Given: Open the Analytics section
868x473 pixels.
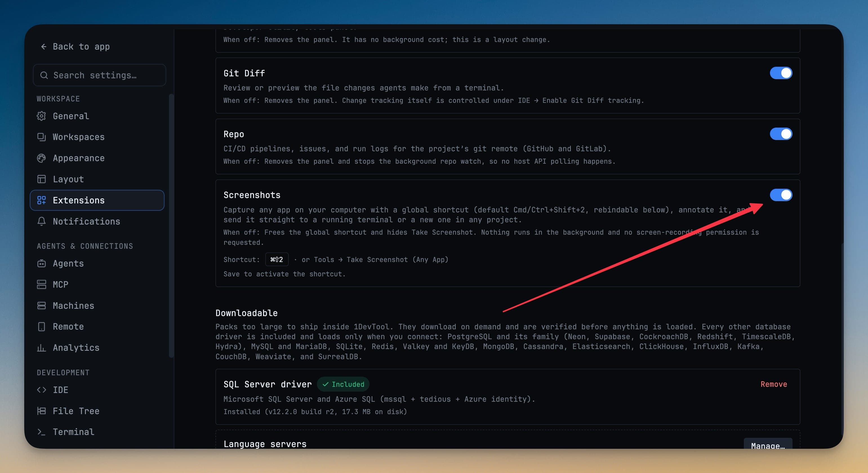Looking at the screenshot, I should pos(97,348).
